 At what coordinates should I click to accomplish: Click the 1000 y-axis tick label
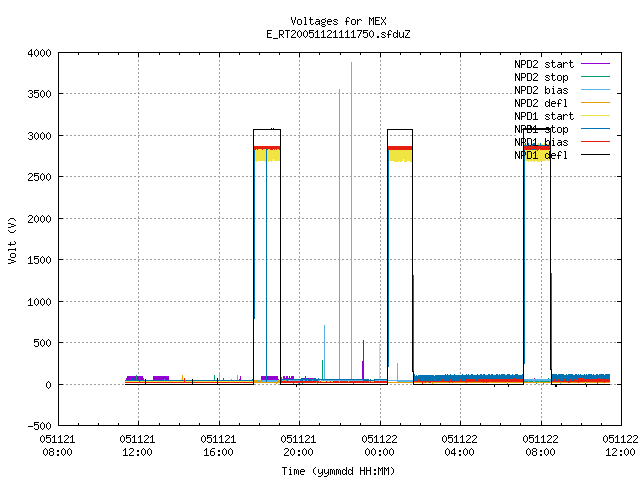[x=39, y=302]
